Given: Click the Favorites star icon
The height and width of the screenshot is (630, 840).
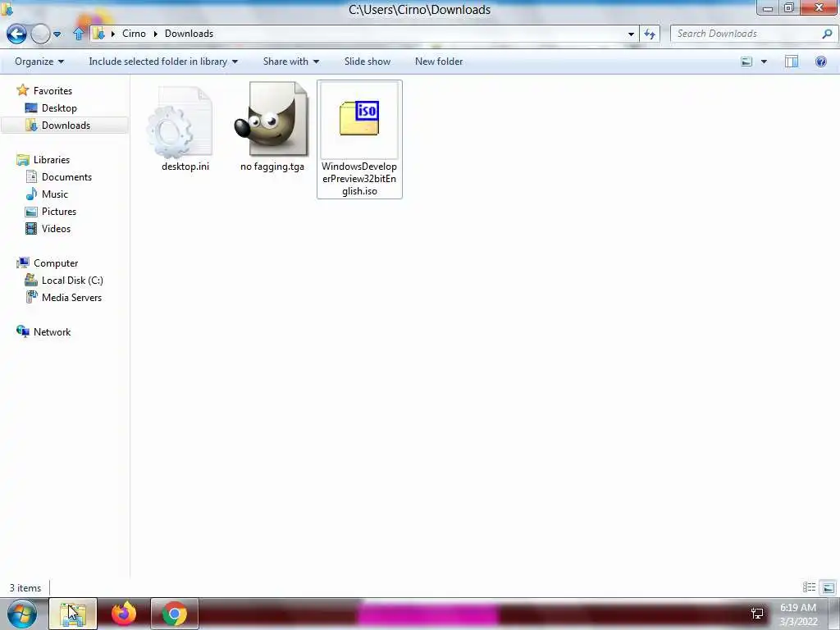Looking at the screenshot, I should (22, 90).
